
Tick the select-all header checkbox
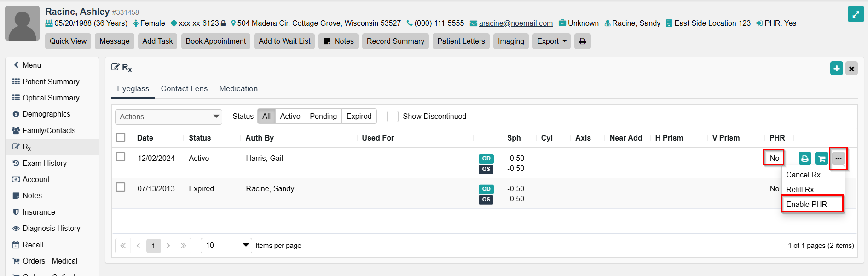coord(121,137)
